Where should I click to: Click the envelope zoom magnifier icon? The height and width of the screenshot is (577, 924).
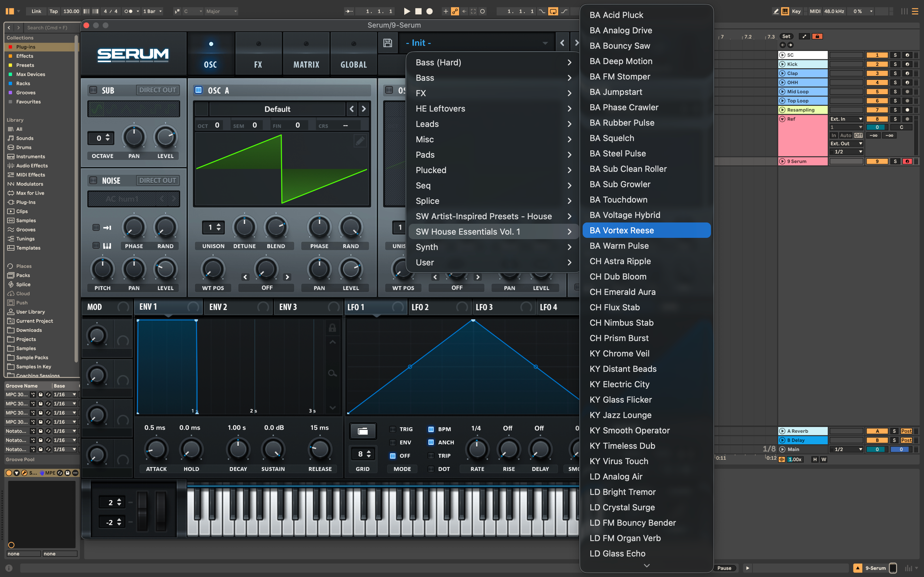point(332,373)
